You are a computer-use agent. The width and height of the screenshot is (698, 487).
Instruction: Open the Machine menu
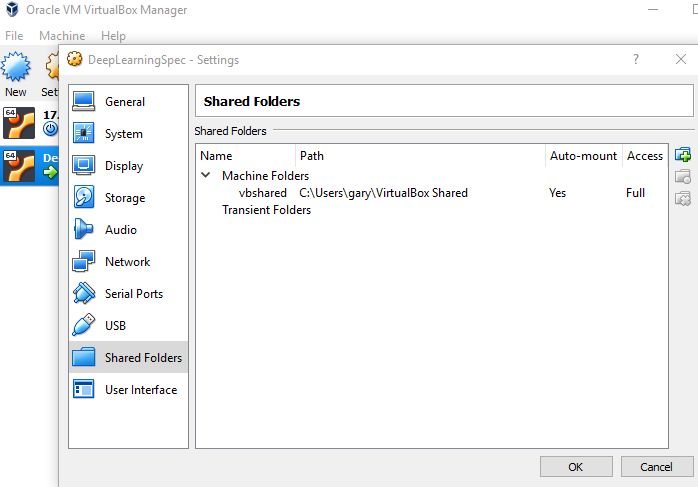(62, 36)
